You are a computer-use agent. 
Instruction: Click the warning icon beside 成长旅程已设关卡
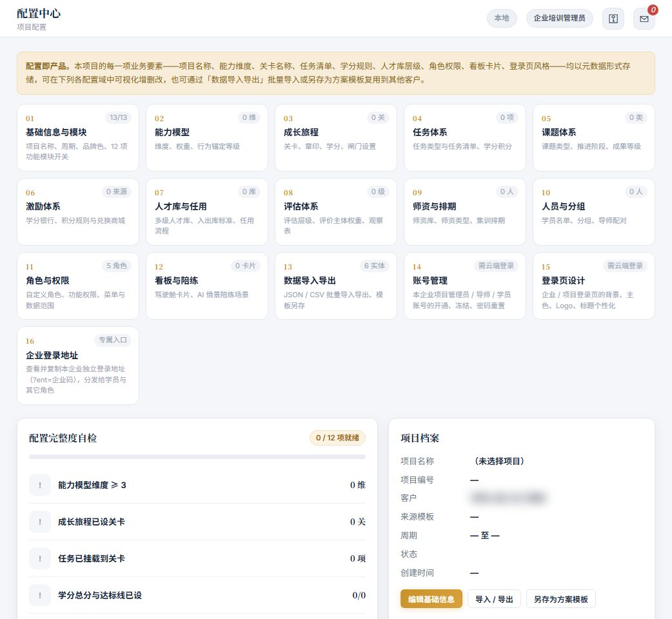(40, 522)
